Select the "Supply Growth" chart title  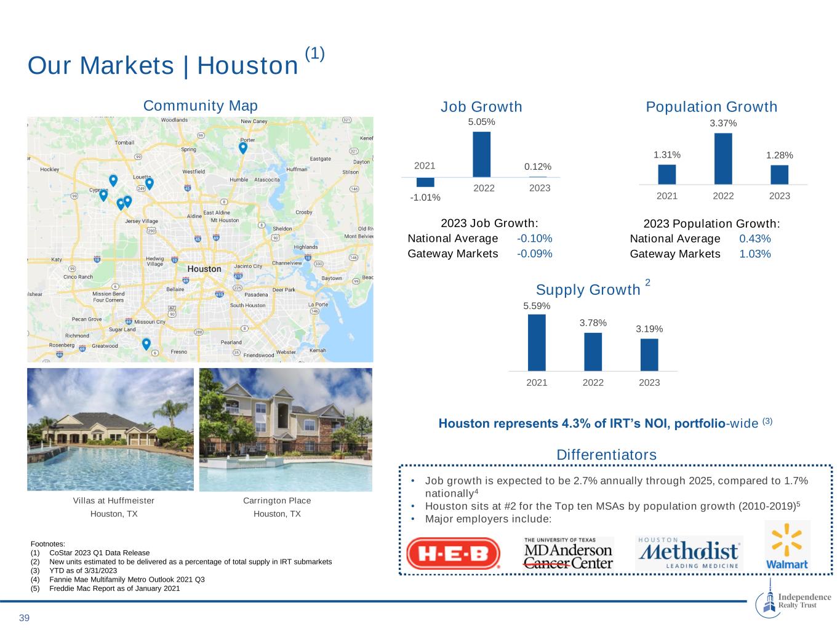588,290
